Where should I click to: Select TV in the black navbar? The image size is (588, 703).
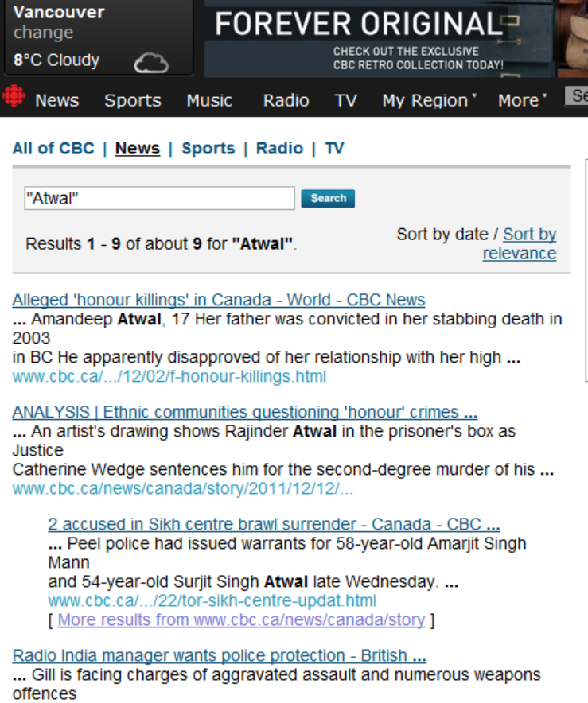pyautogui.click(x=345, y=100)
